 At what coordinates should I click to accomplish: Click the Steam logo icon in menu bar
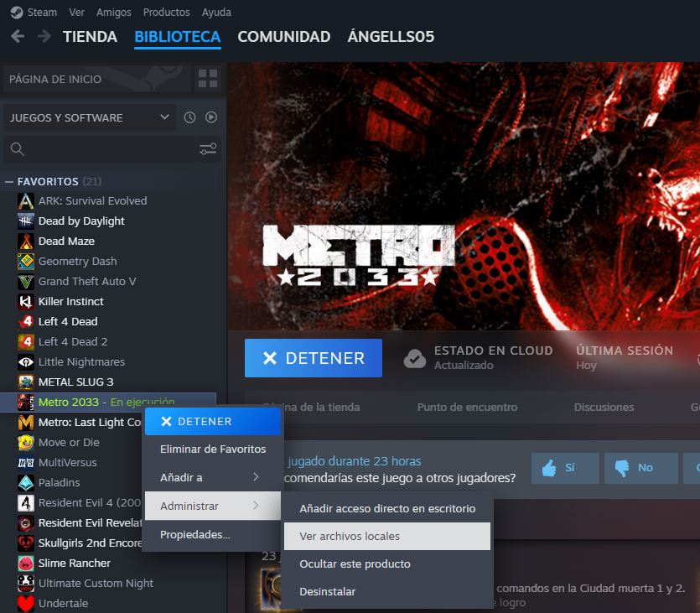[x=17, y=12]
